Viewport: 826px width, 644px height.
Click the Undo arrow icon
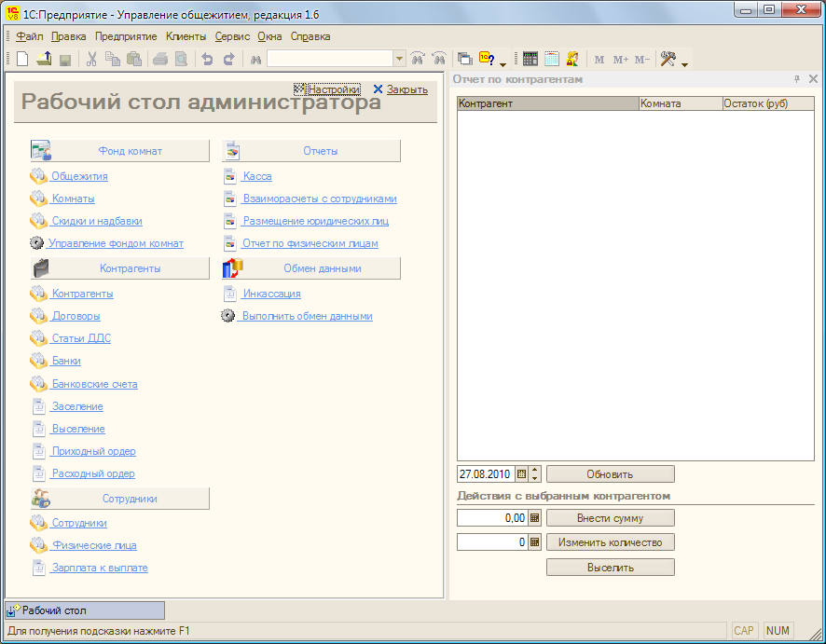click(207, 59)
